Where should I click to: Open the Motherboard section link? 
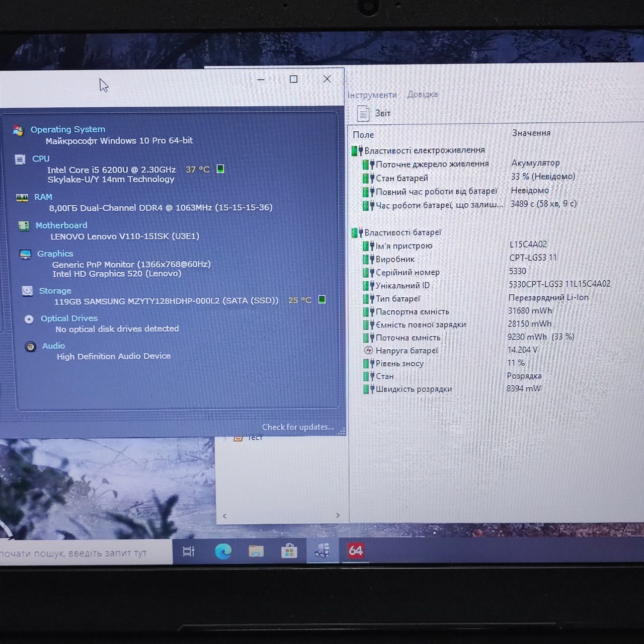[x=61, y=225]
